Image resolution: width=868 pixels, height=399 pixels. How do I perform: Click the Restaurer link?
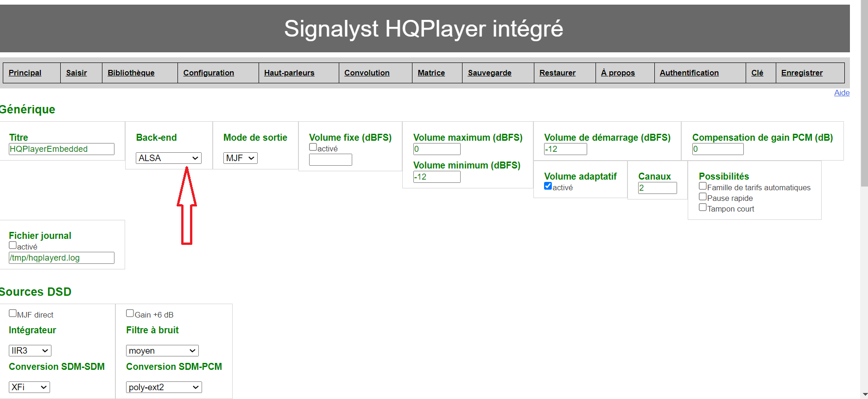coord(558,73)
